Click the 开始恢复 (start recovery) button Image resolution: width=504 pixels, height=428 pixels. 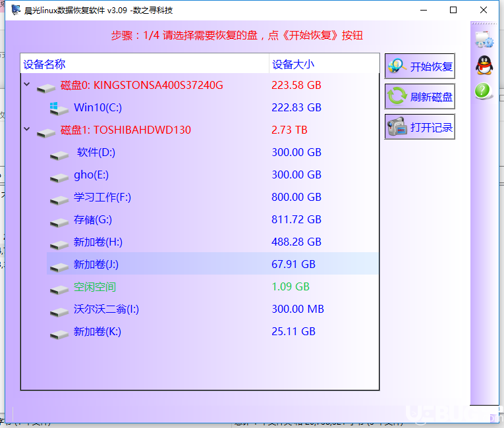pos(420,67)
